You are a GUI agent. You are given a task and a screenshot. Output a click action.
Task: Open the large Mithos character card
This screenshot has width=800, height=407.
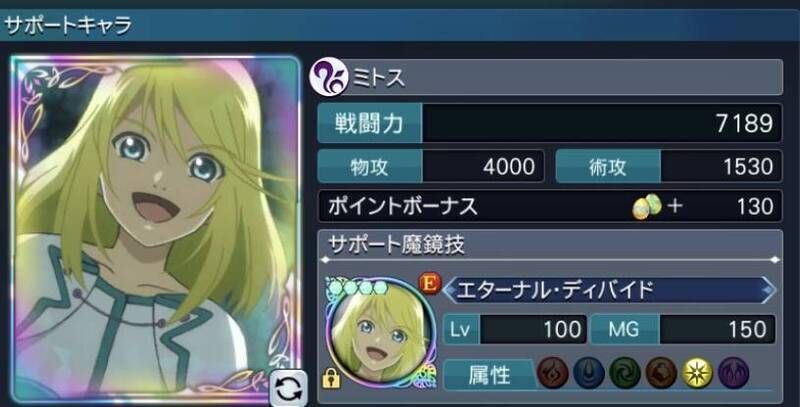click(x=155, y=230)
